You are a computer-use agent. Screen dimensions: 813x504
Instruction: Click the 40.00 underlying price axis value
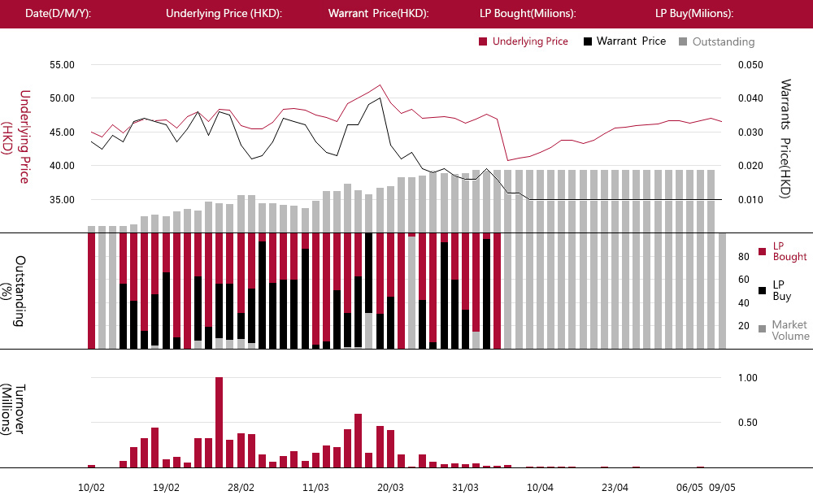click(63, 165)
